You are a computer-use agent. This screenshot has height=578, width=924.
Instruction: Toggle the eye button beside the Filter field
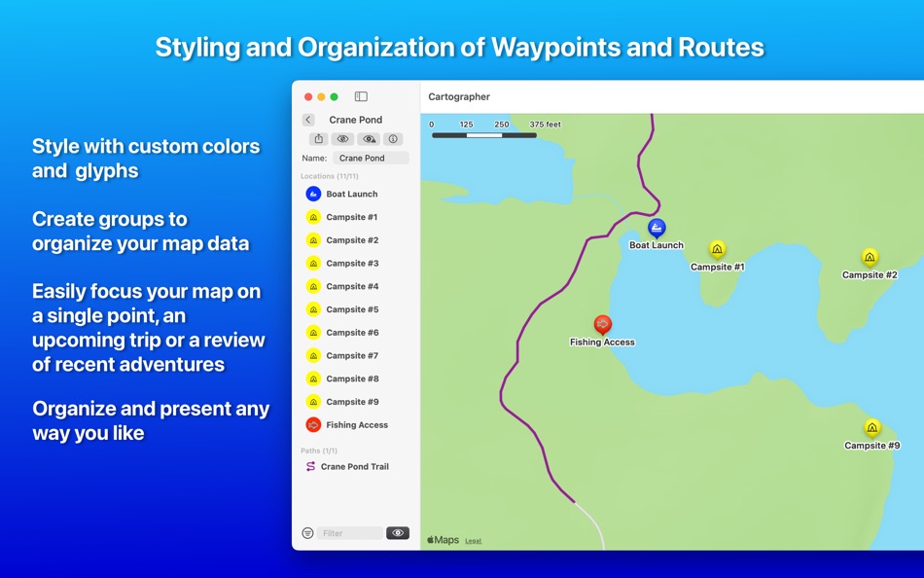click(x=398, y=533)
